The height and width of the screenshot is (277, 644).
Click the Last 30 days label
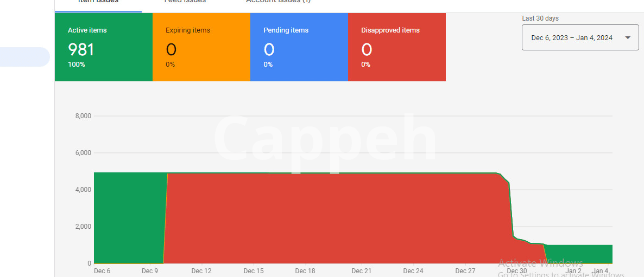point(540,18)
